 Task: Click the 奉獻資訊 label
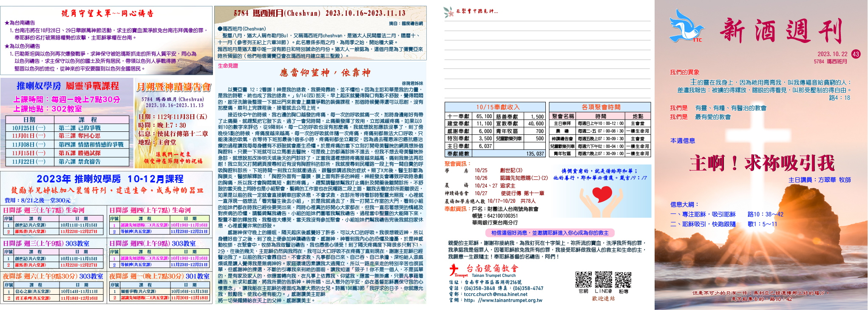457,209
